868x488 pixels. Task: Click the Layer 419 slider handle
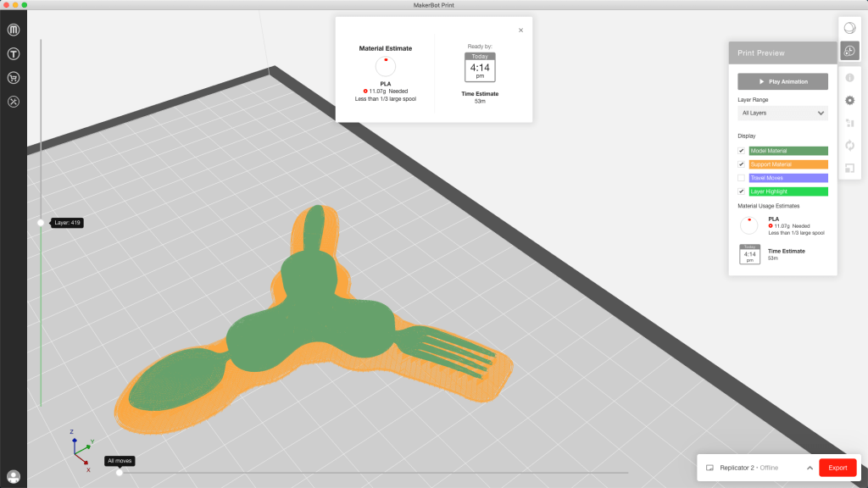click(x=41, y=223)
